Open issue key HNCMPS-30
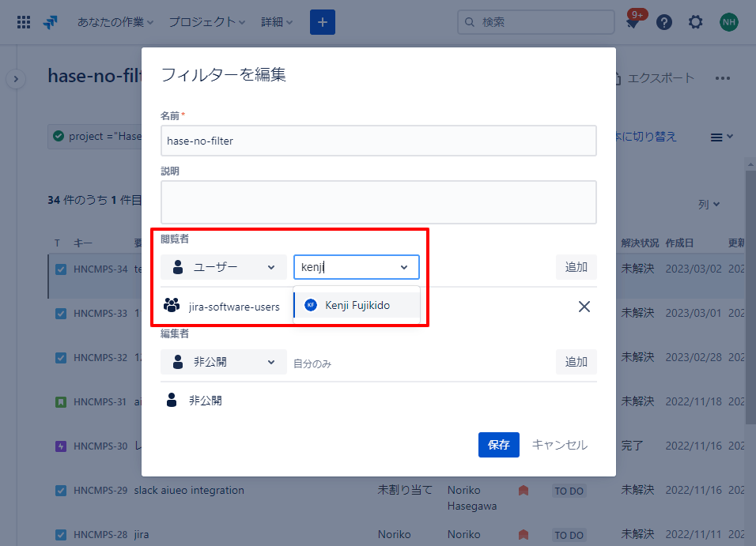 pos(100,446)
